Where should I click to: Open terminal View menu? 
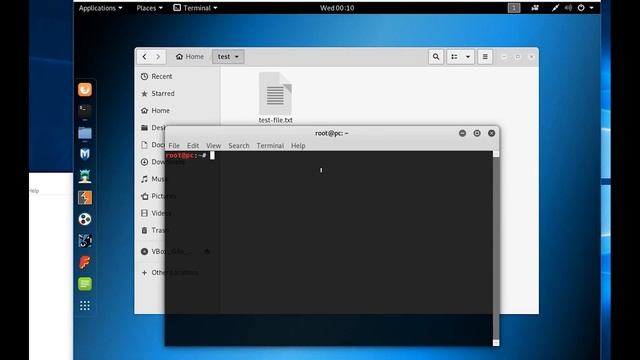tap(213, 146)
